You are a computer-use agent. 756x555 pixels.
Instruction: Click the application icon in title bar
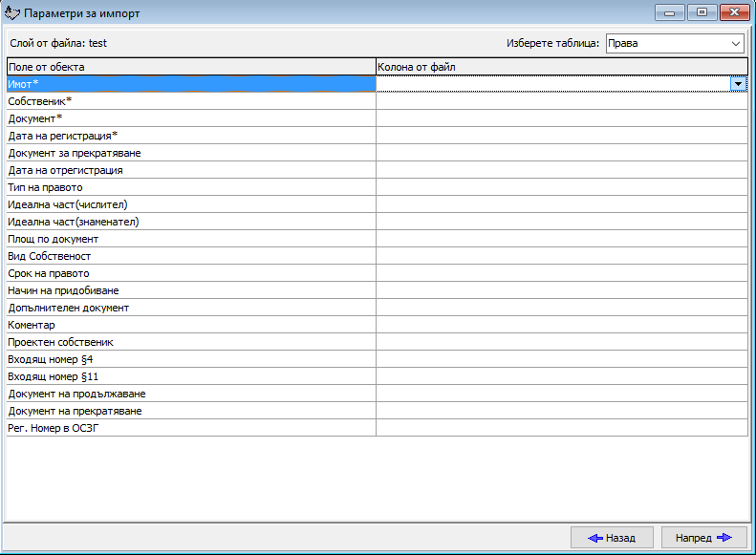[x=11, y=12]
